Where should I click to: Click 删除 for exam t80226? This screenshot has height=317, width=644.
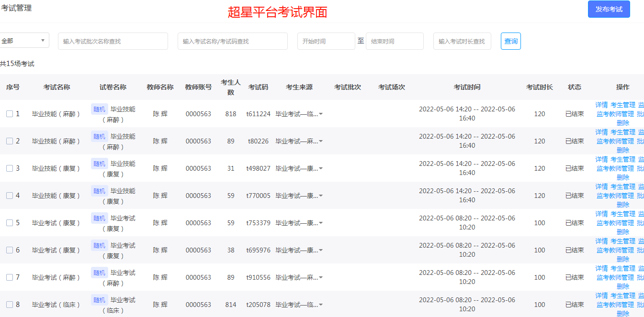click(x=623, y=150)
